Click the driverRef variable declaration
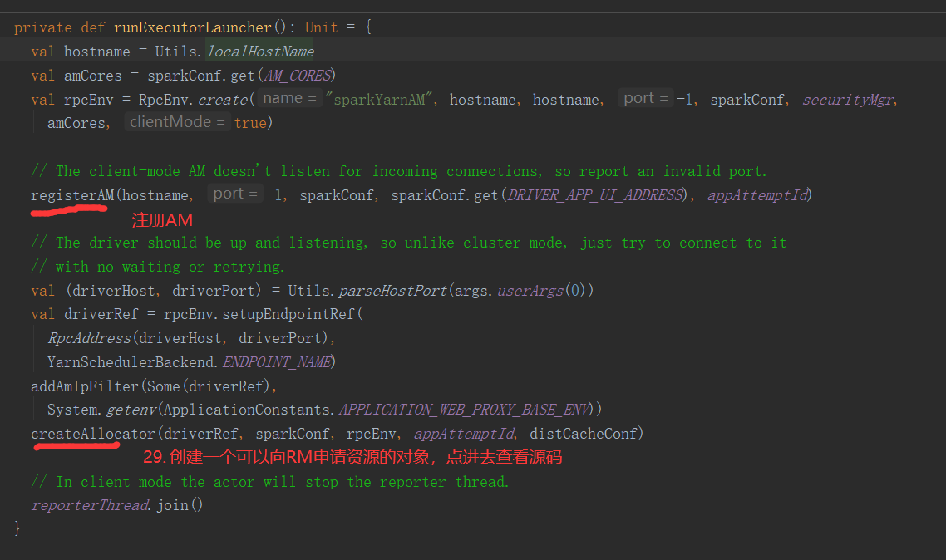The height and width of the screenshot is (560, 946). click(x=101, y=315)
